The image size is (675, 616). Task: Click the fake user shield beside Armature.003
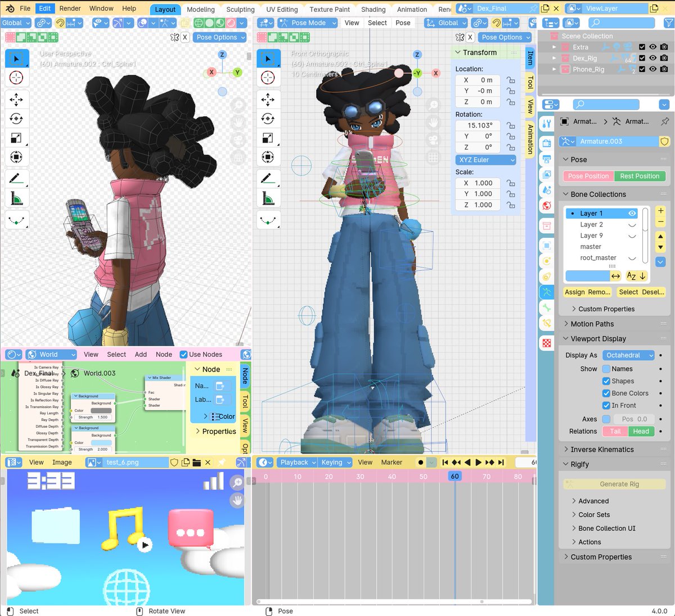664,142
